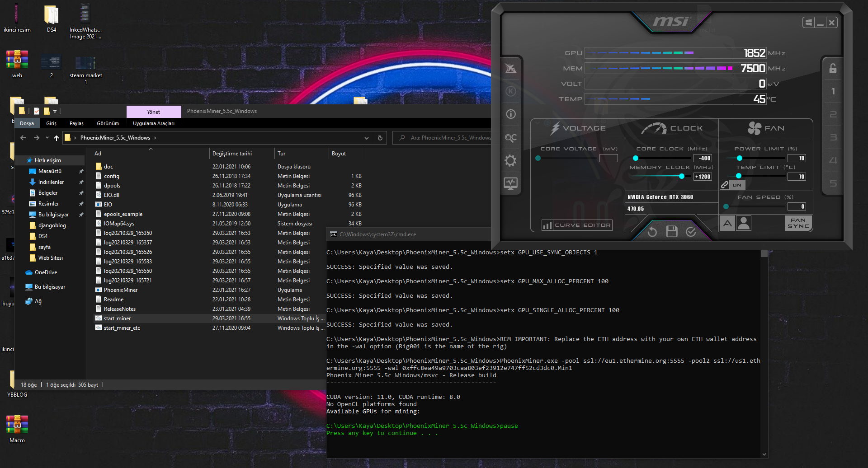Image resolution: width=868 pixels, height=468 pixels.
Task: Click the pin icon beside Masaüstü
Action: click(x=81, y=171)
